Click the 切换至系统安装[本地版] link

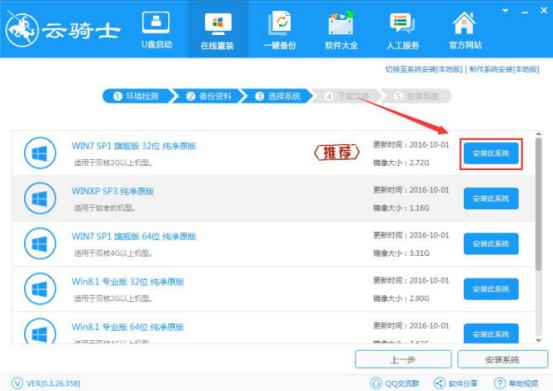pyautogui.click(x=424, y=69)
